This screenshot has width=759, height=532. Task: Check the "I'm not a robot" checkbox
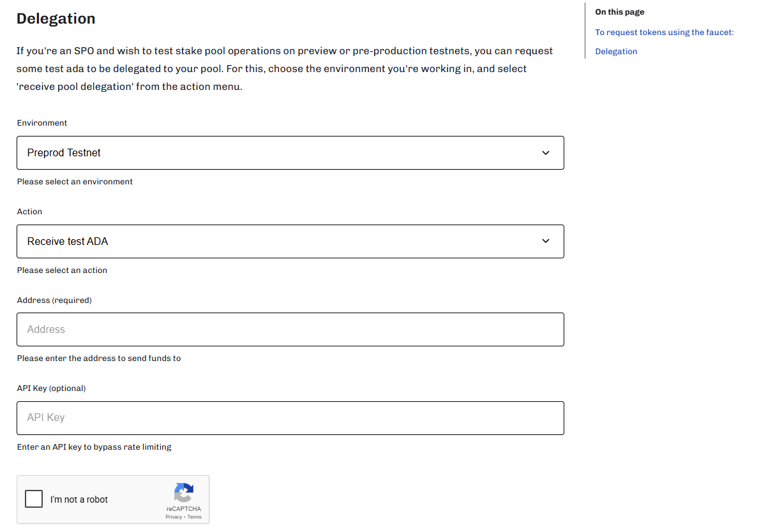point(34,499)
